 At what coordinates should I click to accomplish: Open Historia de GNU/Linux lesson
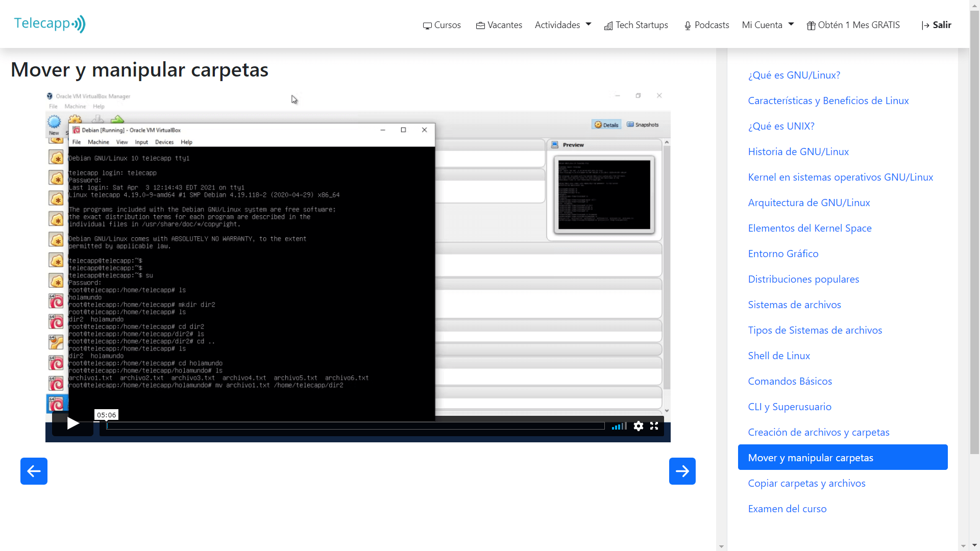[x=798, y=152]
